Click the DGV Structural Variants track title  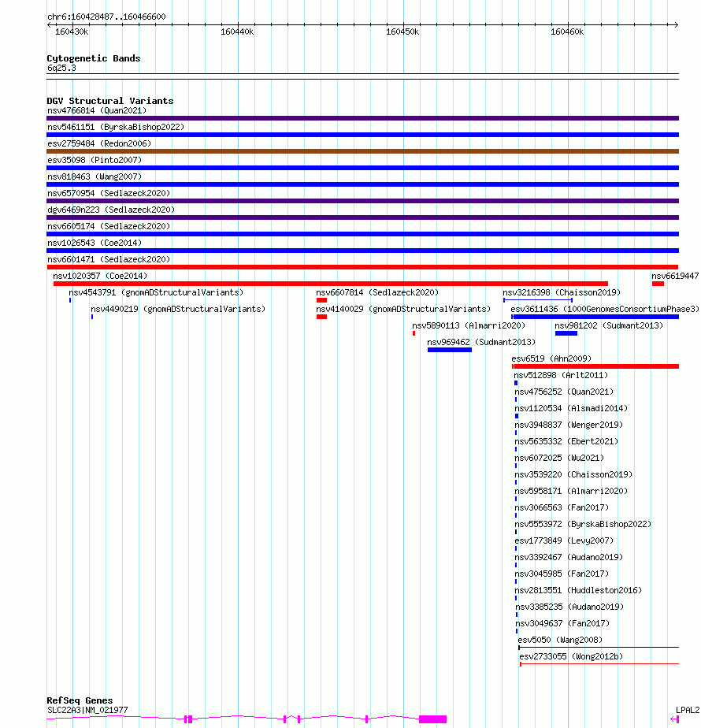pyautogui.click(x=110, y=101)
